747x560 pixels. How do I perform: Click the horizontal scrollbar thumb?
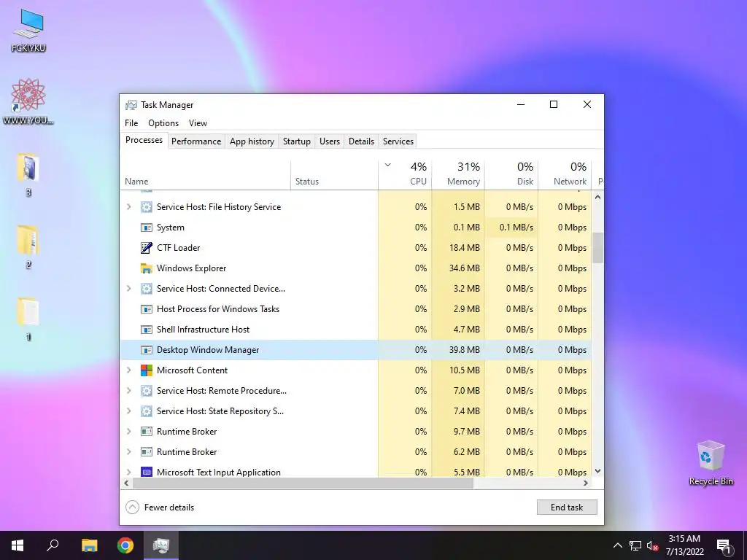(x=303, y=483)
